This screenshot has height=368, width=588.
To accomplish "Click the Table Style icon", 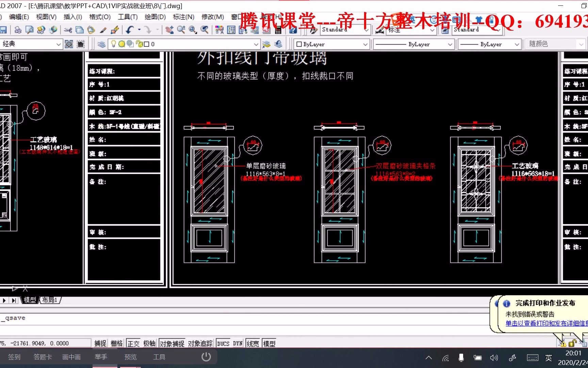I will click(x=445, y=30).
